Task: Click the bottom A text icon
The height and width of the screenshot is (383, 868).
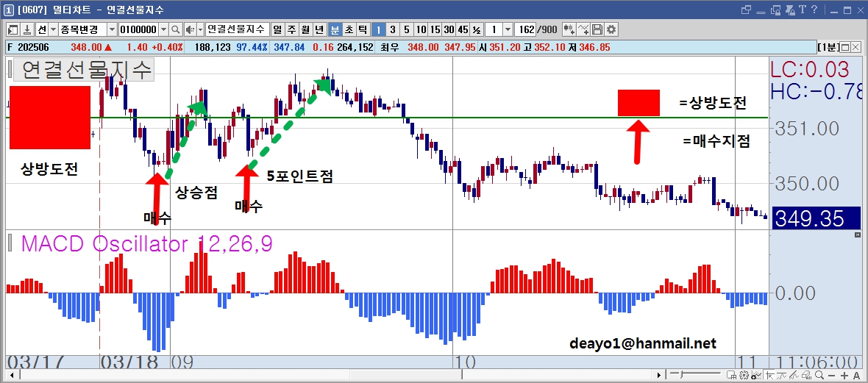Action: (x=856, y=375)
